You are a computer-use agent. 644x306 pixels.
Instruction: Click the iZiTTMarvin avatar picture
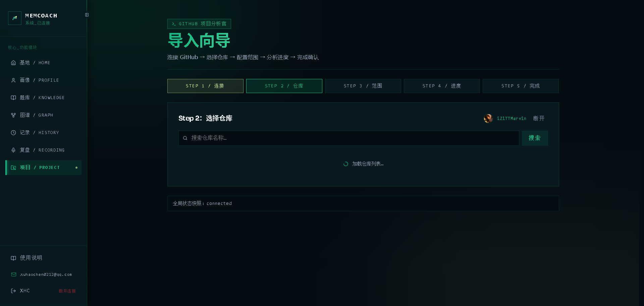tap(488, 119)
